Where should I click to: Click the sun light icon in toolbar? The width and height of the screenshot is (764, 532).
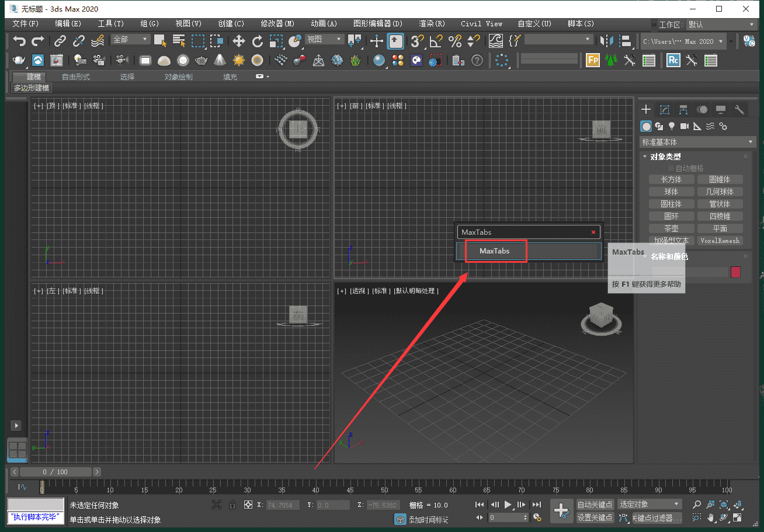tap(238, 60)
